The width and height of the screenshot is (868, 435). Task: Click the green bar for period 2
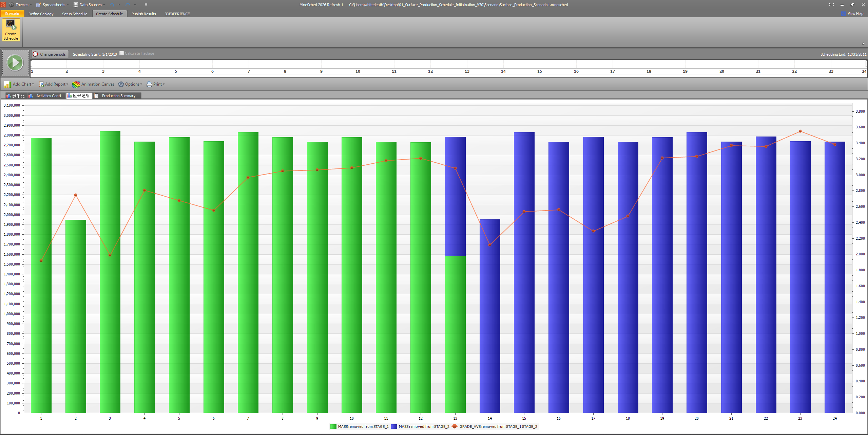click(x=76, y=316)
